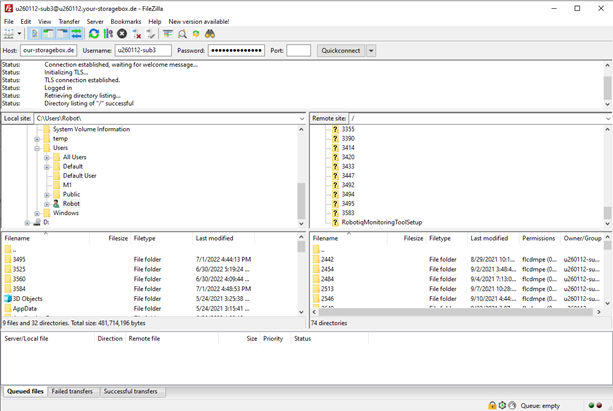Open the View menu

click(45, 22)
